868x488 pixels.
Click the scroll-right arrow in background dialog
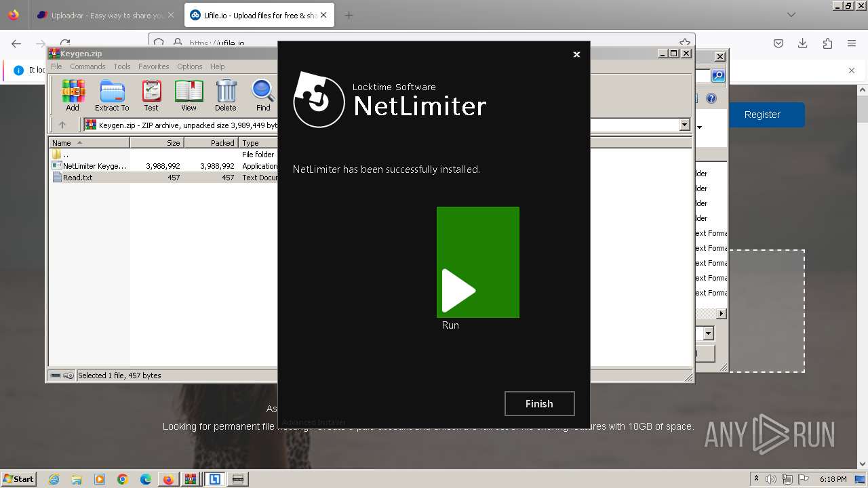tap(721, 314)
